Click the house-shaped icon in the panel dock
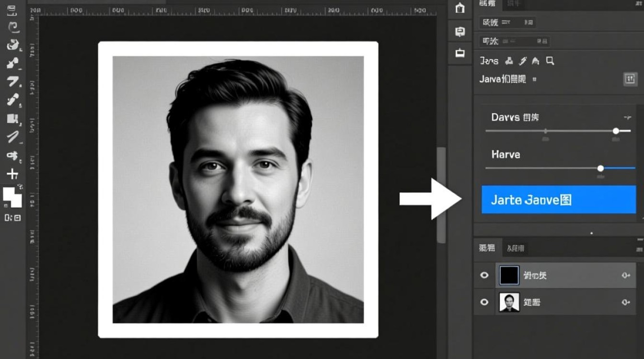Image resolution: width=644 pixels, height=359 pixels. click(x=460, y=8)
